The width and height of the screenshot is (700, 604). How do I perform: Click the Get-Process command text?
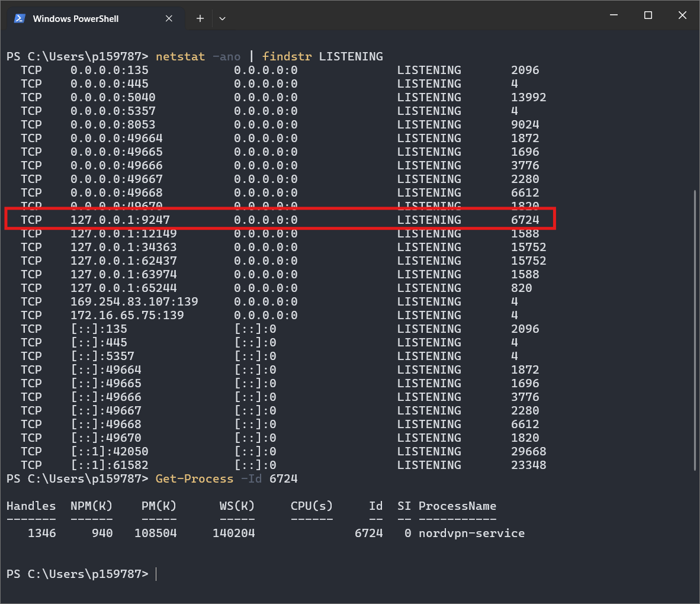pos(195,479)
